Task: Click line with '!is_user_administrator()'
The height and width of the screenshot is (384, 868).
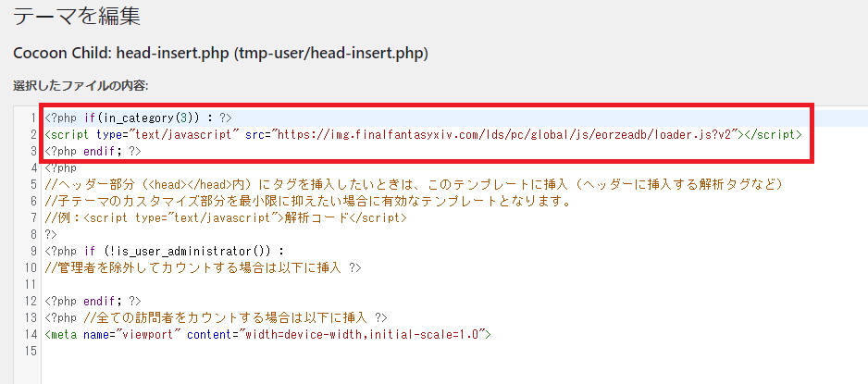Action: pyautogui.click(x=165, y=251)
